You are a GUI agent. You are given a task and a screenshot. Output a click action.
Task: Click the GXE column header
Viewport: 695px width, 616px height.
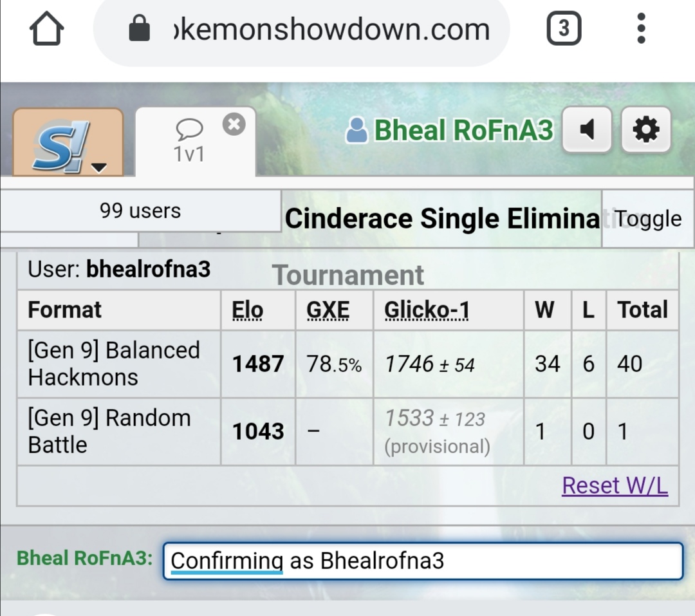[x=328, y=310]
